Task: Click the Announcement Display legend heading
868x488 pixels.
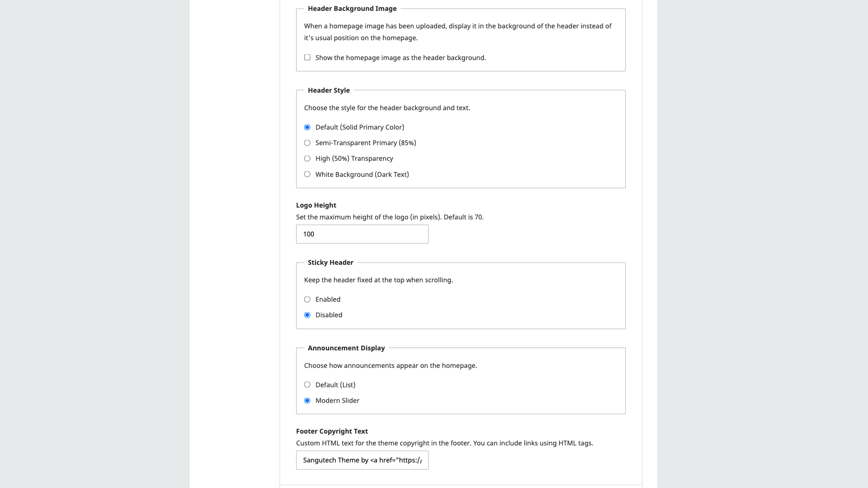Action: click(346, 348)
